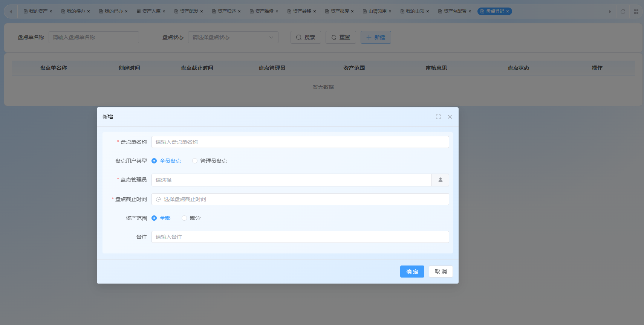Close the 我的申领 tab

(x=428, y=11)
